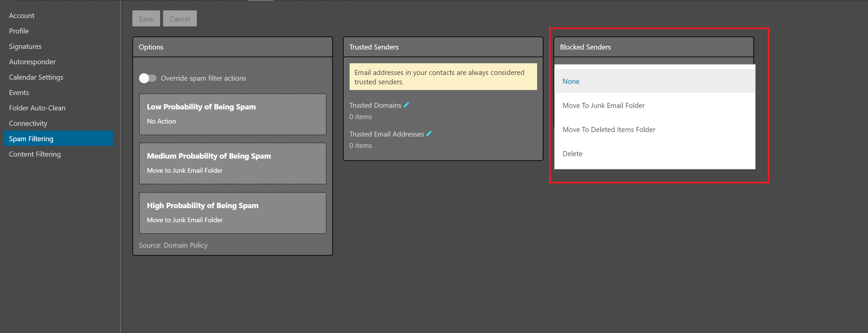Viewport: 868px width, 333px height.
Task: Open Folder Auto-Clean settings
Action: 37,108
